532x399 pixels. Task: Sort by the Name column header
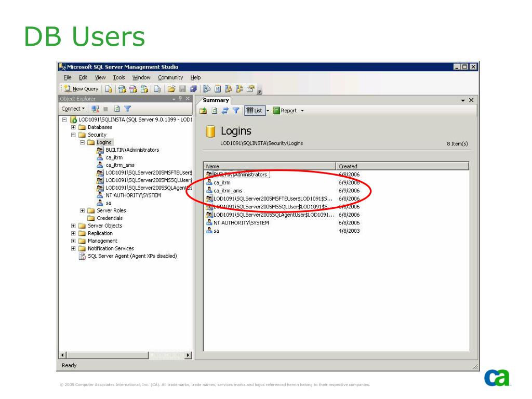click(x=270, y=166)
